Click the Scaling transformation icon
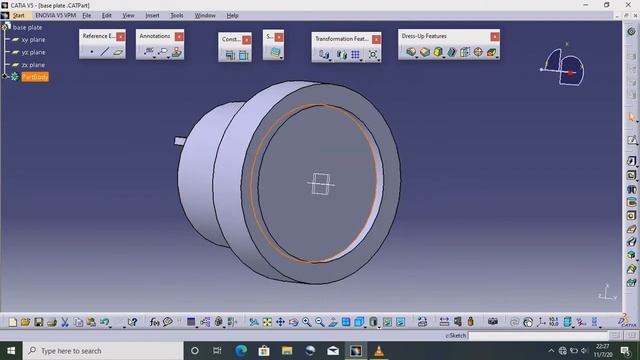The image size is (640, 360). tap(373, 54)
